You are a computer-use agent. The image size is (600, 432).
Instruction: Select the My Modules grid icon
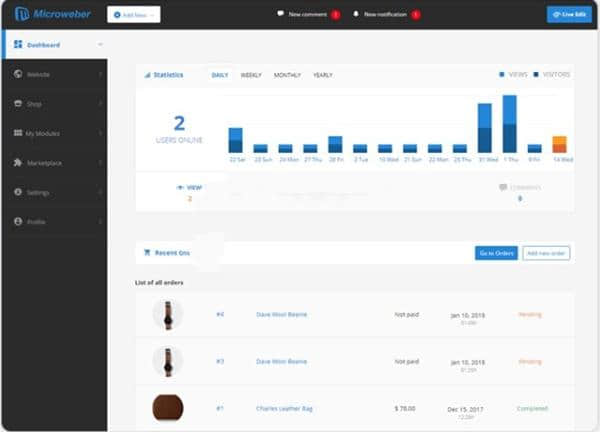click(x=18, y=133)
